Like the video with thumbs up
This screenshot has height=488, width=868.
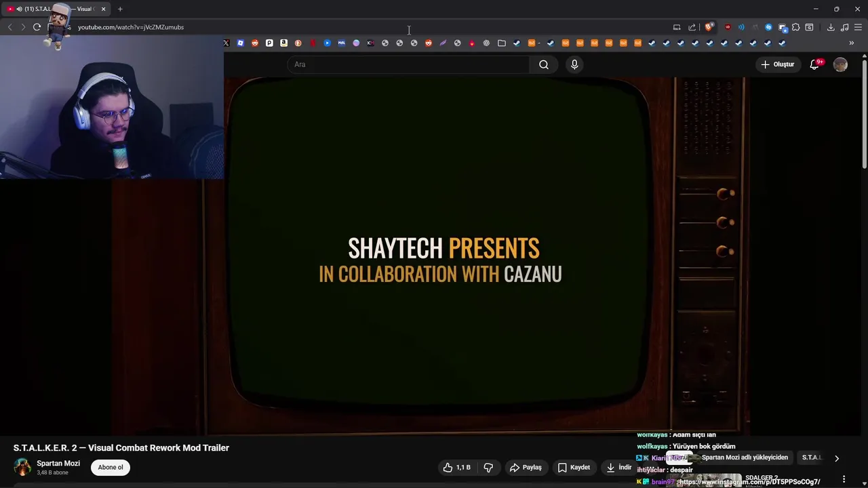[456, 468]
